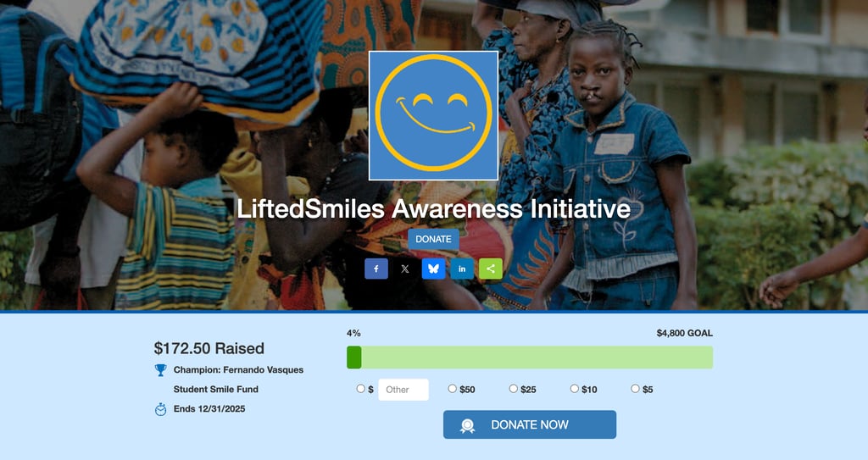Click the trophy icon beside Champion
Viewport: 868px width, 460px height.
(x=160, y=369)
